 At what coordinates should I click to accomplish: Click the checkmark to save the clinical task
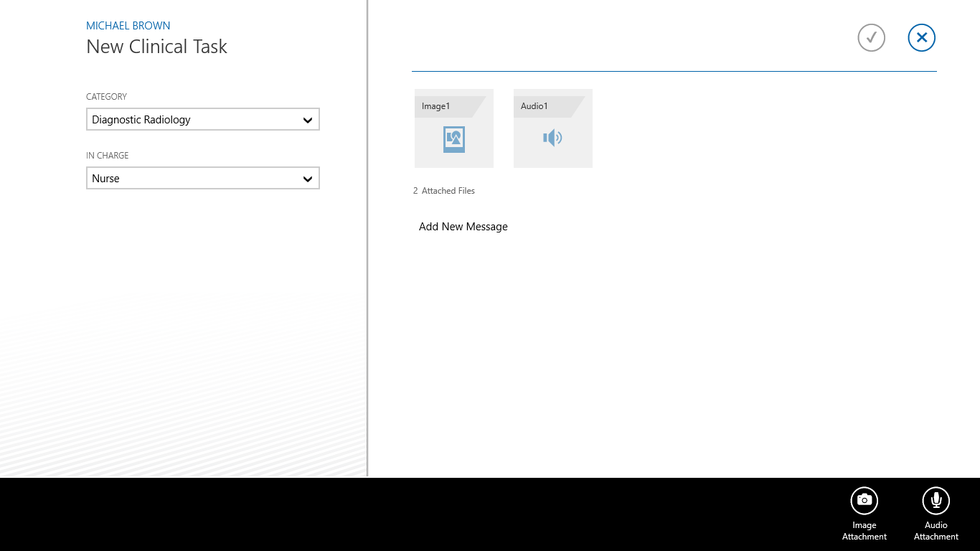click(871, 37)
